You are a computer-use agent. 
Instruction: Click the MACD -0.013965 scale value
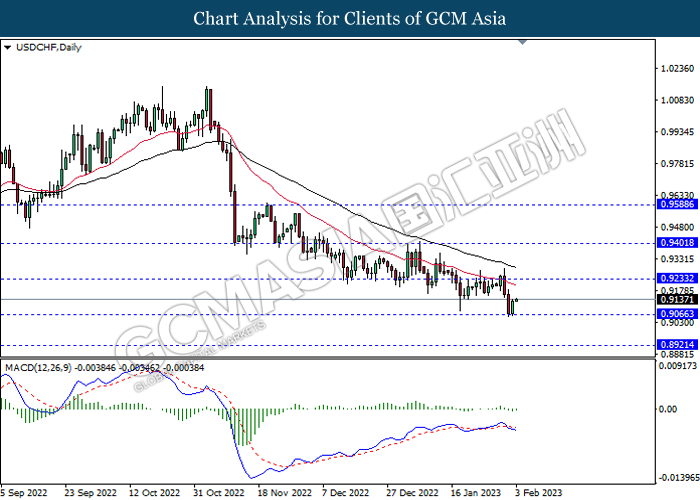tap(679, 478)
